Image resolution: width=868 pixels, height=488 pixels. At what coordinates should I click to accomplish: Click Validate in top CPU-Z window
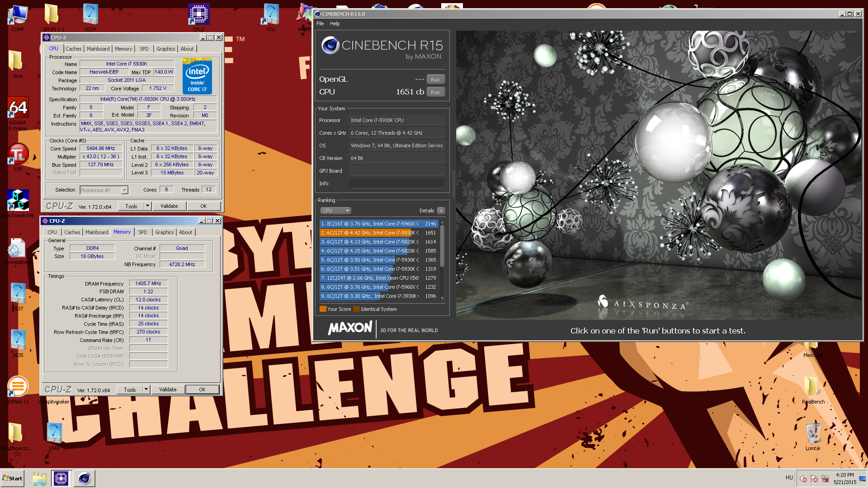(169, 206)
